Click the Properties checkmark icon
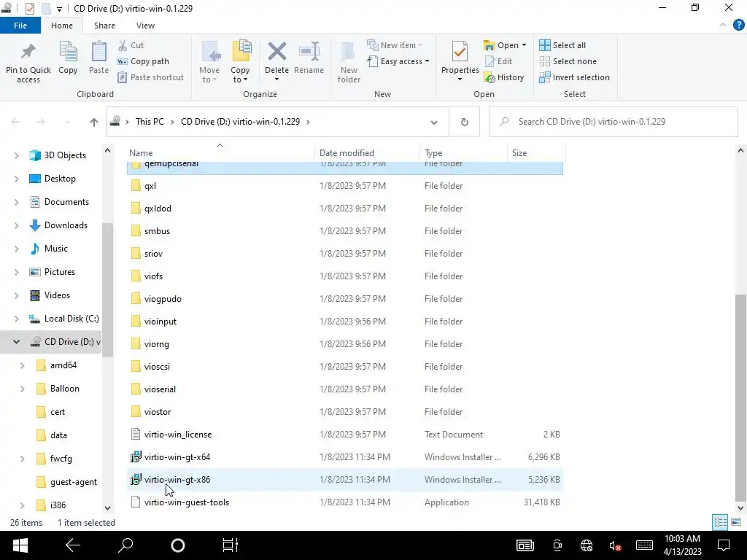The image size is (747, 560). point(460,52)
